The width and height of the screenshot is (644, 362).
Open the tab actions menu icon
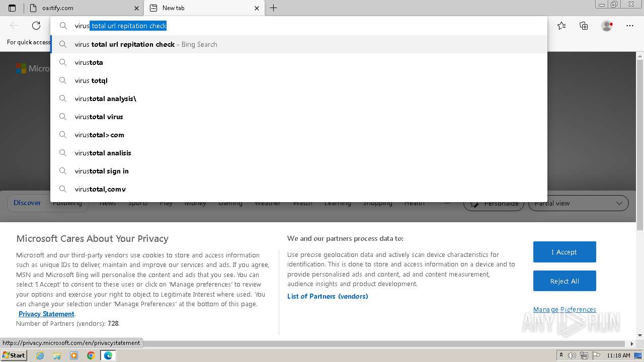(12, 8)
